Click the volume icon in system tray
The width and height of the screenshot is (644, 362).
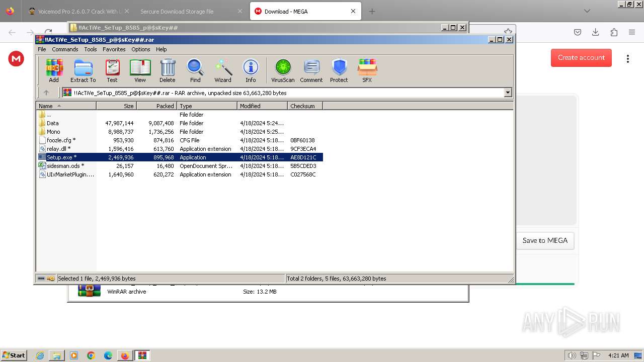[572, 355]
